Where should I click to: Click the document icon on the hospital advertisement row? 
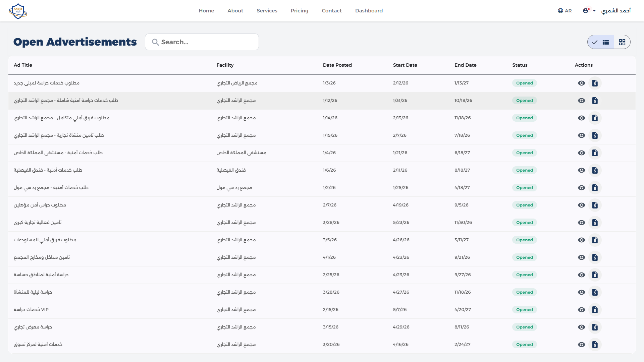pos(595,153)
